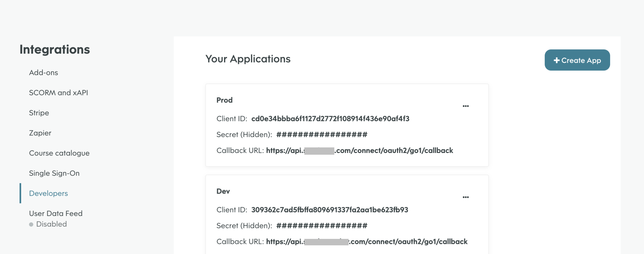Click the Dev callback URL
Screen dimensions: 644x254
click(x=366, y=242)
